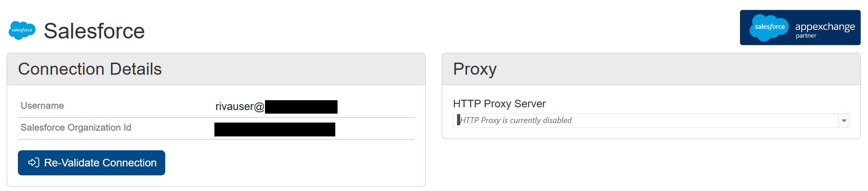Click the Proxy panel header
868x191 pixels.
pos(475,69)
